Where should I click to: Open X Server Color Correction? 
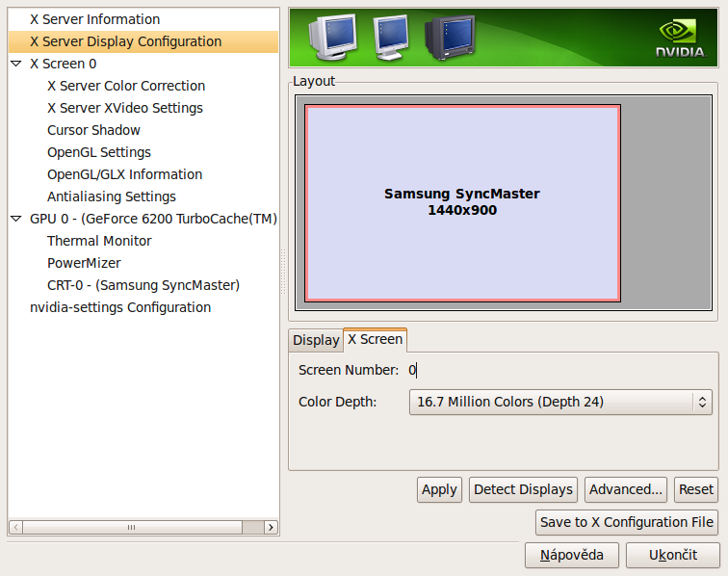pos(126,86)
